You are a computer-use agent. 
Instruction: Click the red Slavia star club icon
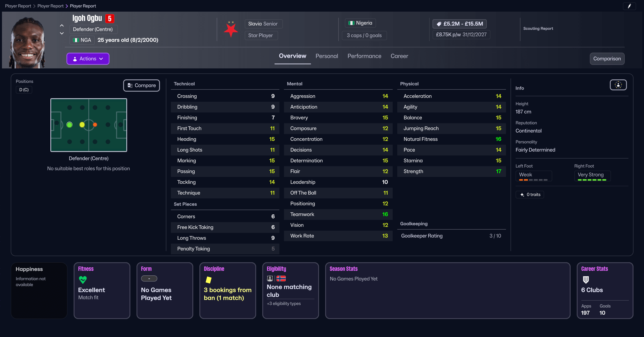(x=231, y=29)
